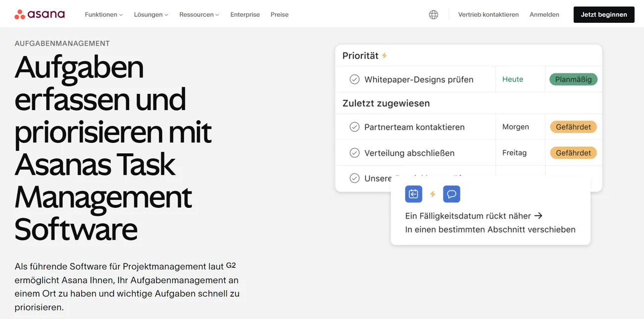
Task: Open the language globe selector
Action: coord(433,15)
